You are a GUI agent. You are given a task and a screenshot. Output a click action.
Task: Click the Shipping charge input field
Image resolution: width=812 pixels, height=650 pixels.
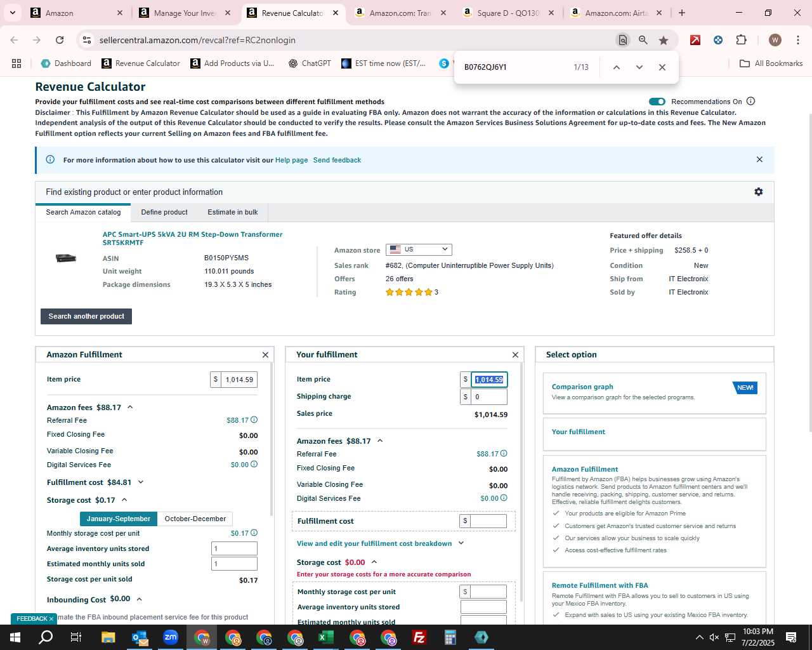pos(489,397)
